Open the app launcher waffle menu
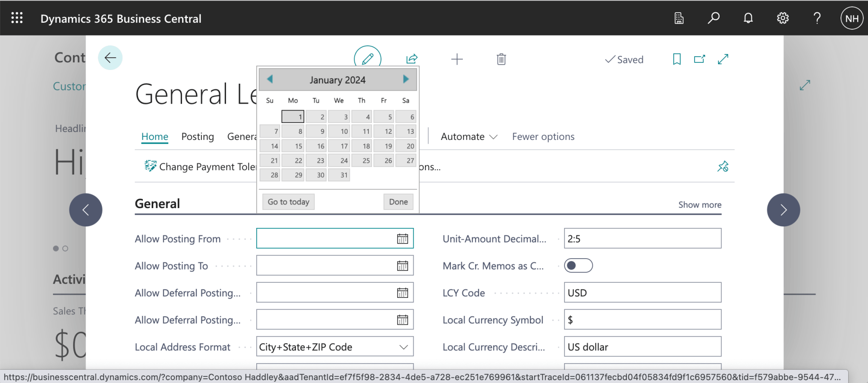Image resolution: width=868 pixels, height=383 pixels. [17, 18]
